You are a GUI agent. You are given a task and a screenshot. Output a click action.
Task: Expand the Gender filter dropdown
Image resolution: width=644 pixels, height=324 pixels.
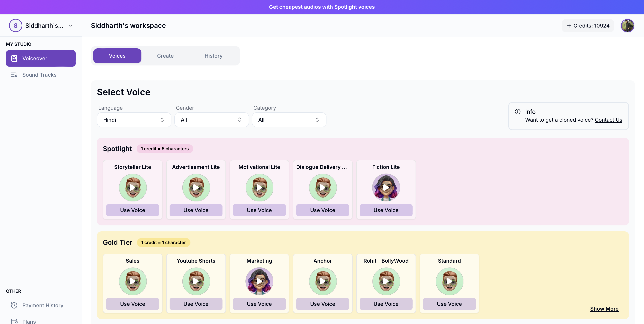pyautogui.click(x=211, y=120)
